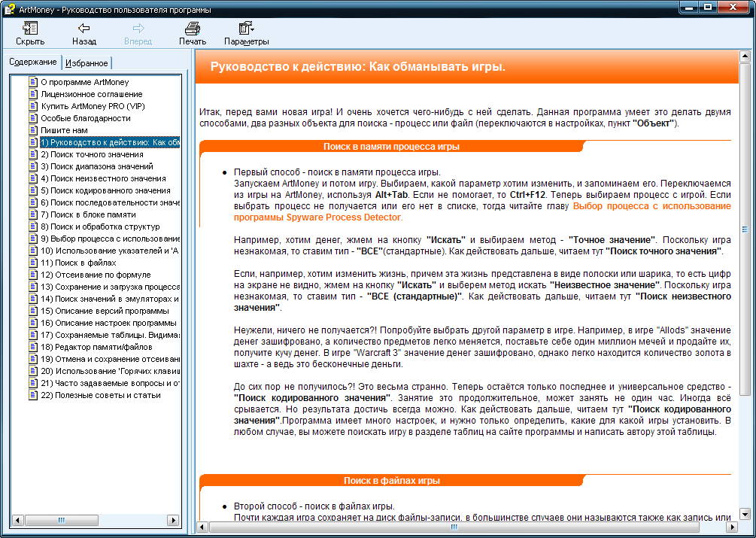Open topic '19) Отмена и сохранение отсеивания'
Viewport: 756px width, 538px height.
click(x=110, y=359)
